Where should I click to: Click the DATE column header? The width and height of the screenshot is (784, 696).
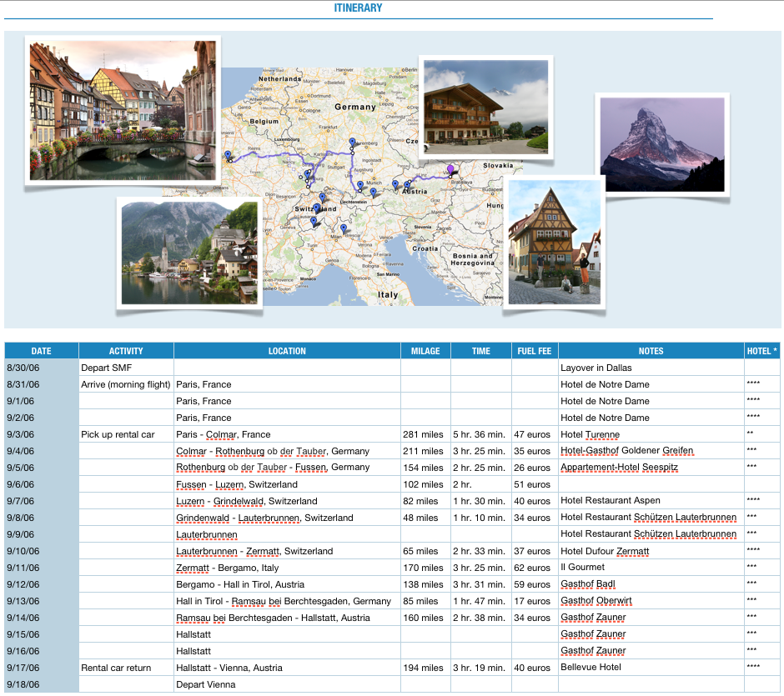coord(42,351)
